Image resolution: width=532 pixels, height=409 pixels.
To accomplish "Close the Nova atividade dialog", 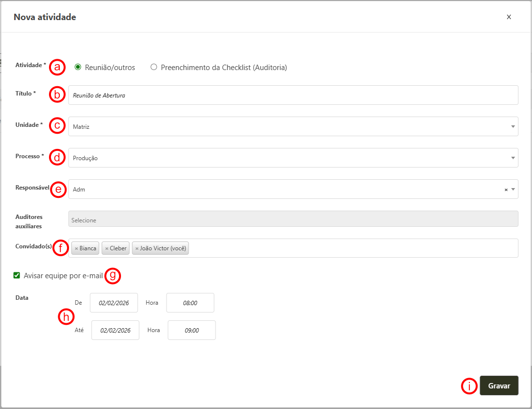I will (508, 17).
